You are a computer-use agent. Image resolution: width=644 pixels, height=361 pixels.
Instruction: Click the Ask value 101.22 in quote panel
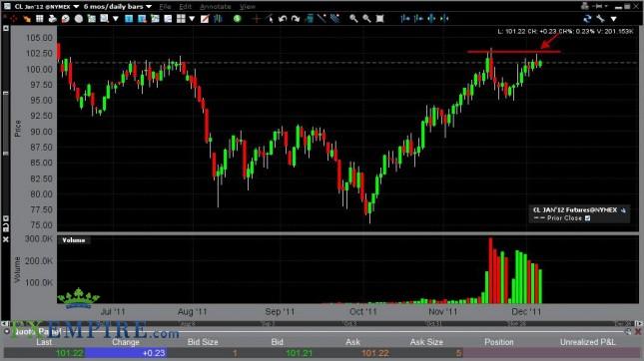click(x=375, y=353)
